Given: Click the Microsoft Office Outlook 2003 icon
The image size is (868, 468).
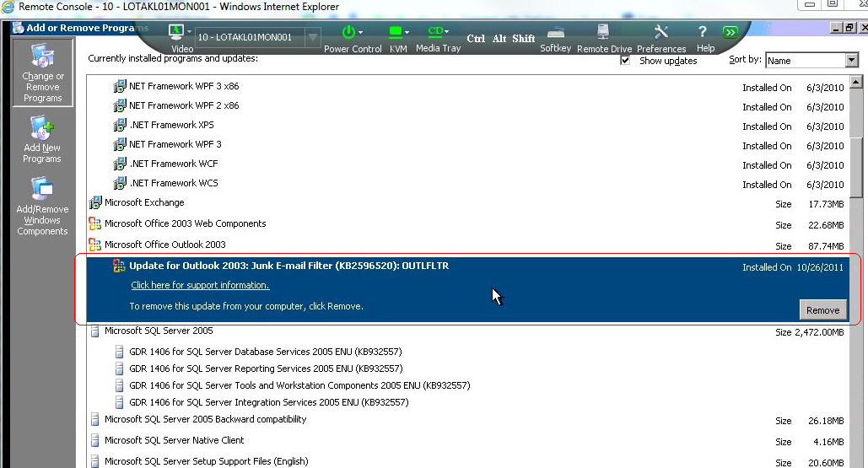Looking at the screenshot, I should [x=95, y=245].
